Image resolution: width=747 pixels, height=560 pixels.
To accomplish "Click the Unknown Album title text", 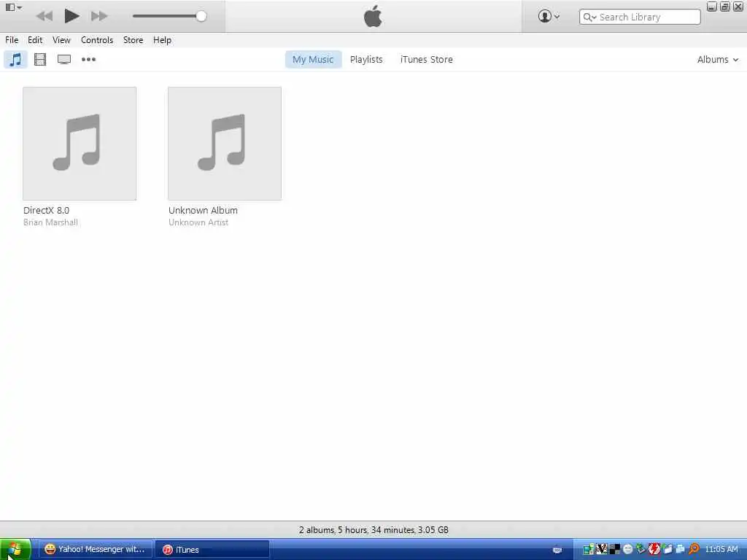I will 203,211.
